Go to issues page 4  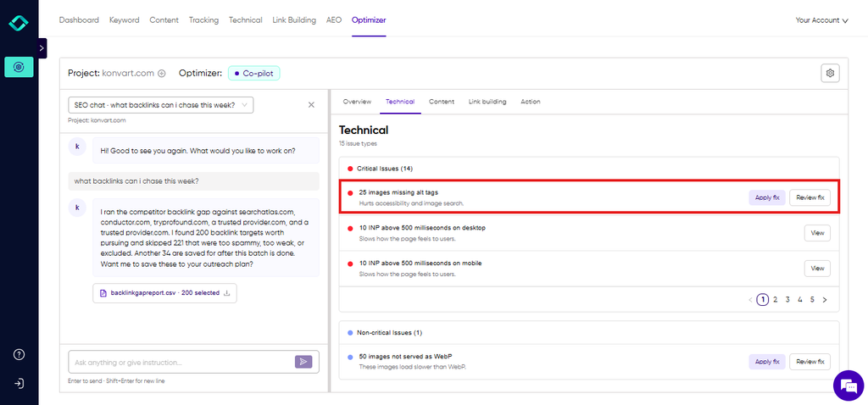[800, 300]
